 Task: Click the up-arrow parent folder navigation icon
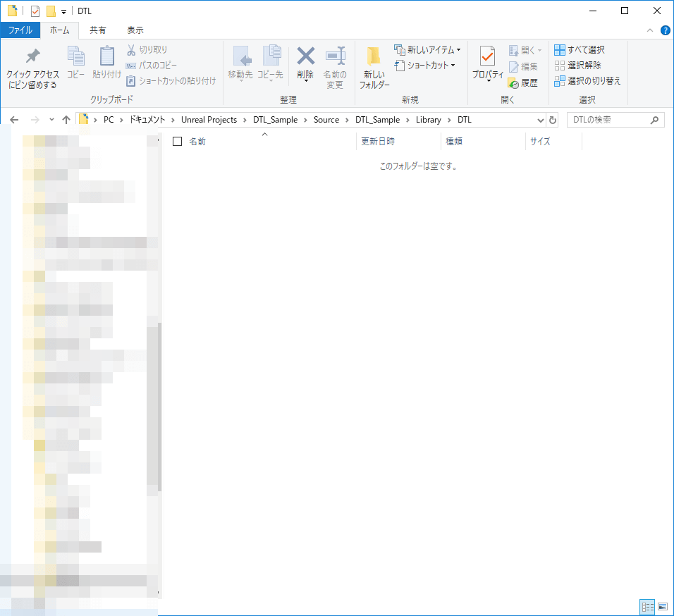pyautogui.click(x=66, y=120)
